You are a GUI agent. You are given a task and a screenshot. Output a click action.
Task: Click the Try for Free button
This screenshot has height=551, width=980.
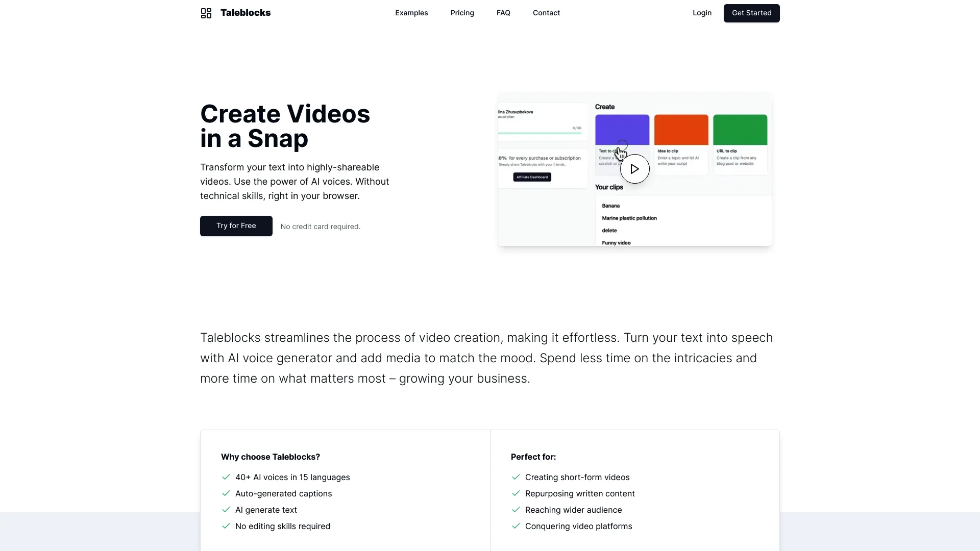236,226
